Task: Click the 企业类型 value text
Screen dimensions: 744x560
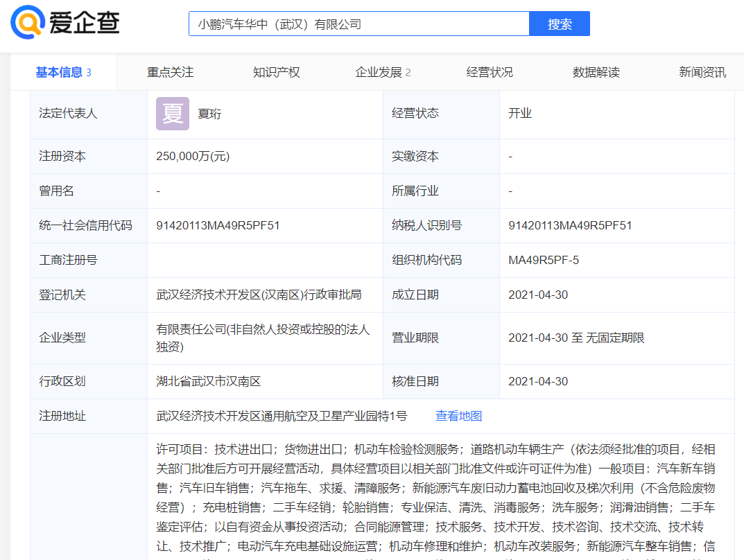Action: click(263, 338)
